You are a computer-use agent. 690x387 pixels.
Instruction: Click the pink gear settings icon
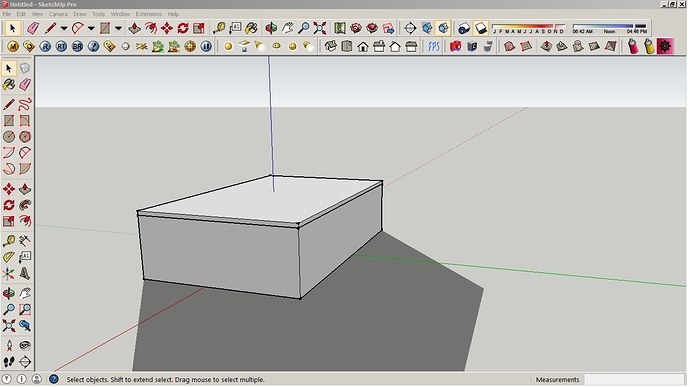click(x=665, y=46)
